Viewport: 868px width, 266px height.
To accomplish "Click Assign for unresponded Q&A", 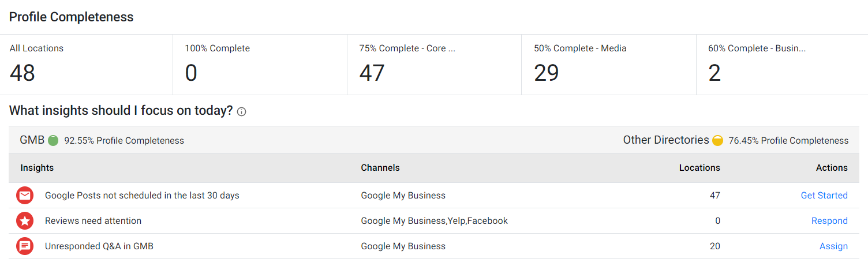I will (833, 246).
